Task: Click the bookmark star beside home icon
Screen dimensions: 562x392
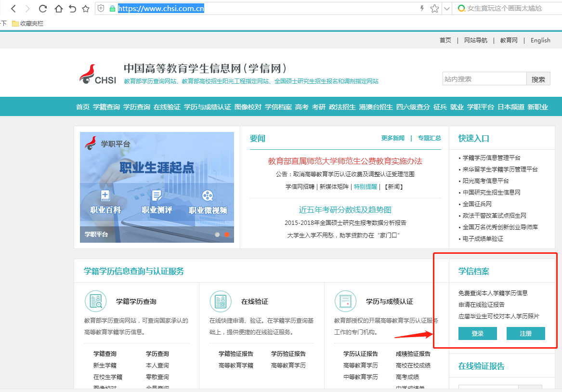Action: click(86, 9)
